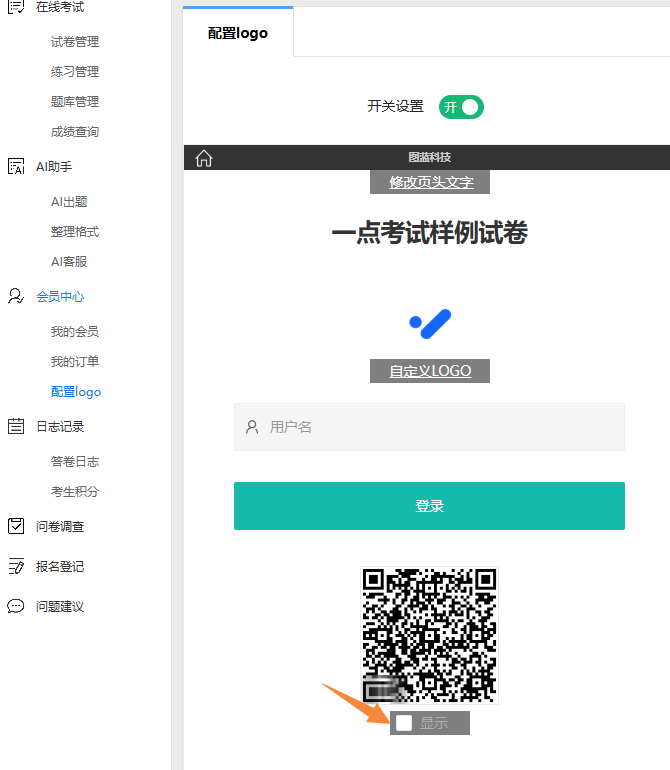Image resolution: width=670 pixels, height=770 pixels.
Task: Select AI客服 menu item
Action: click(x=69, y=262)
